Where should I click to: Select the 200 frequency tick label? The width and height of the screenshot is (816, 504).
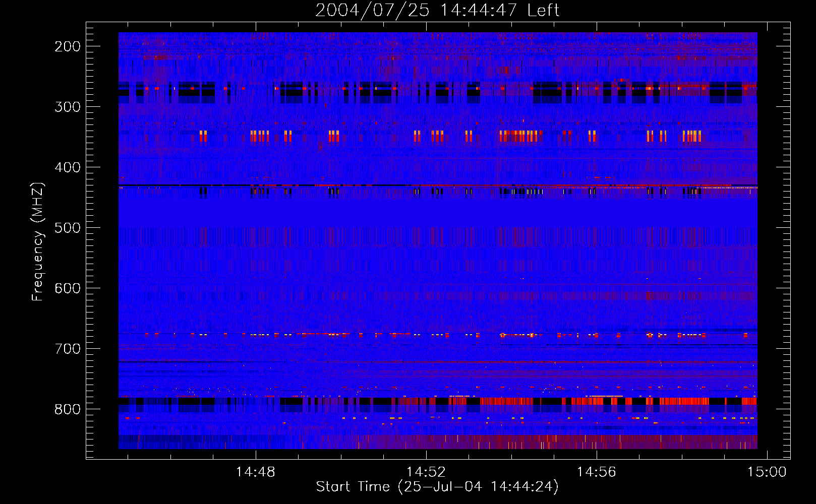tap(68, 46)
